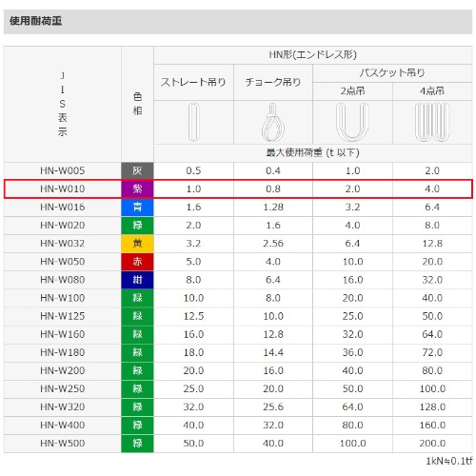Click the 0.8 choke value for HN-W010

click(x=273, y=188)
